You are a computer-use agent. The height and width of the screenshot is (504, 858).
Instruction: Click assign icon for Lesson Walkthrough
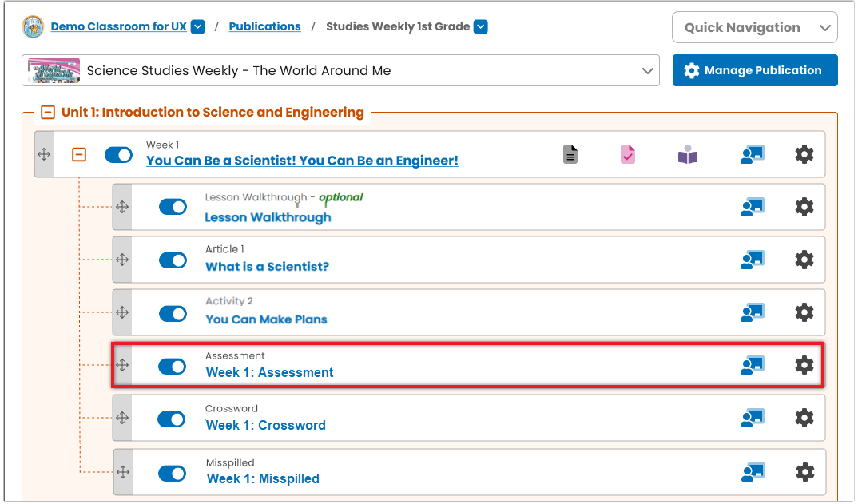click(753, 208)
